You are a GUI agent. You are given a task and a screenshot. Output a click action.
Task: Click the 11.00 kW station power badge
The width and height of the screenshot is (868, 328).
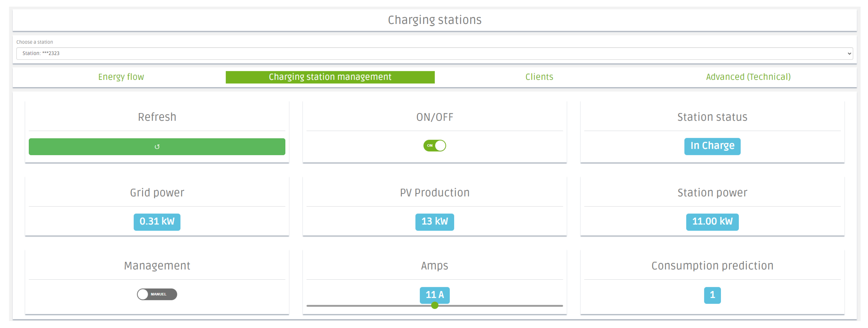click(712, 222)
